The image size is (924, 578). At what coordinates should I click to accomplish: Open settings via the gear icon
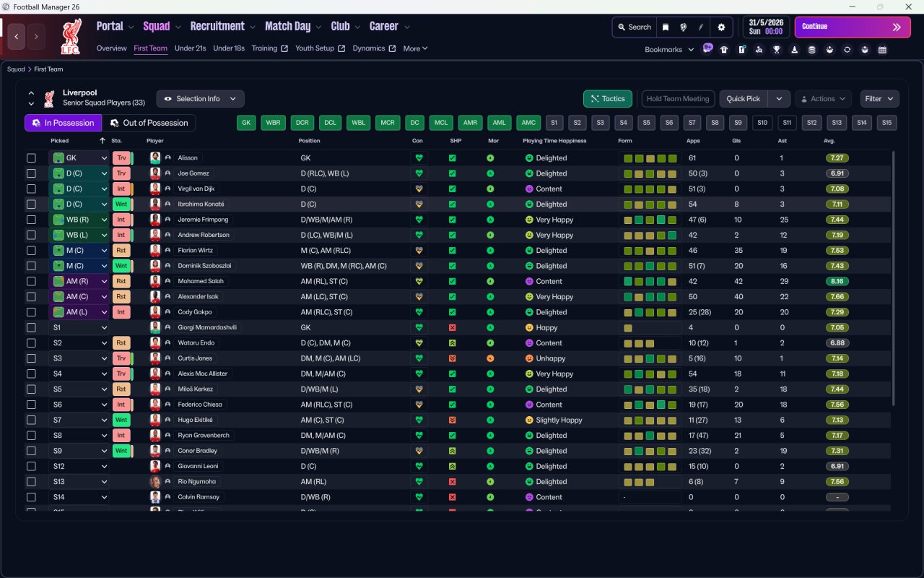click(x=721, y=27)
